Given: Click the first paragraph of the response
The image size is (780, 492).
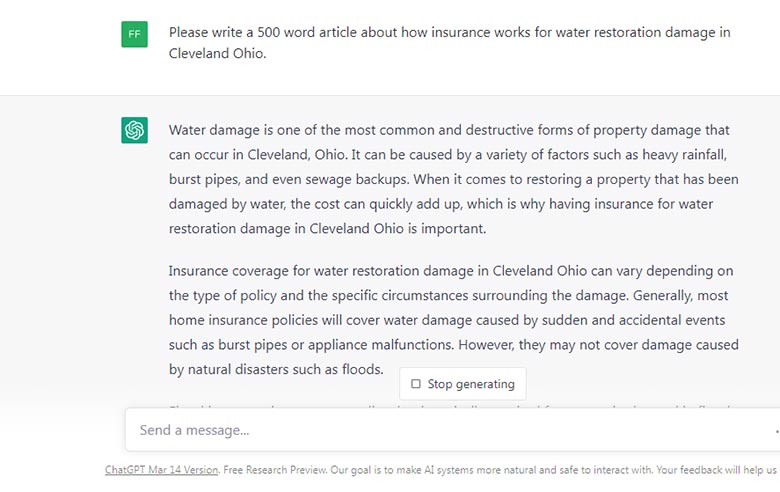Looking at the screenshot, I should pos(454,178).
